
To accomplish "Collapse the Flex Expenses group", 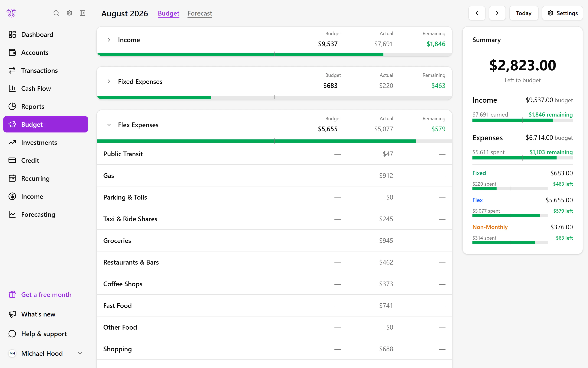I will tap(109, 125).
